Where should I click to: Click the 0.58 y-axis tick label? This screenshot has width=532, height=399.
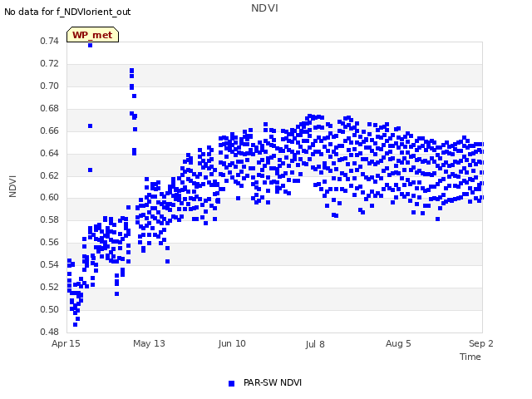coord(50,219)
